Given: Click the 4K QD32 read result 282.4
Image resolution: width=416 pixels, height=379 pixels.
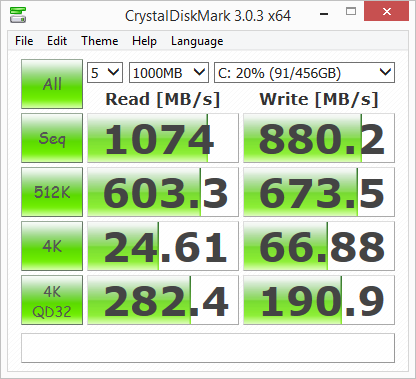Looking at the screenshot, I should tap(163, 300).
